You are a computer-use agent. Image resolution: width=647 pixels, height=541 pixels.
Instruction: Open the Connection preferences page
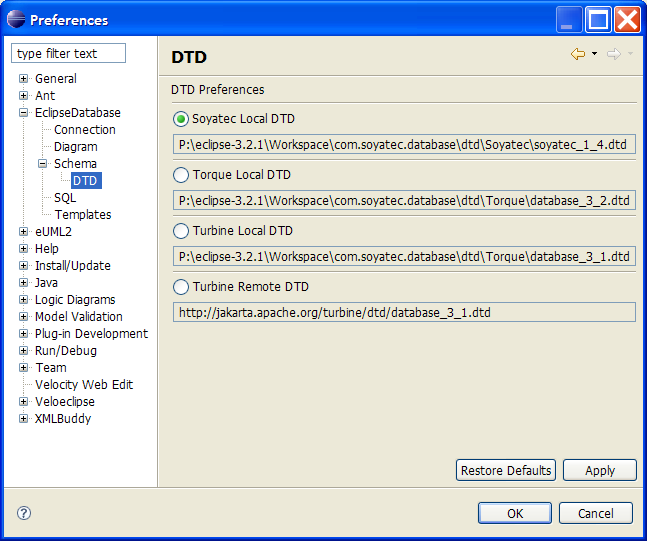tap(85, 130)
